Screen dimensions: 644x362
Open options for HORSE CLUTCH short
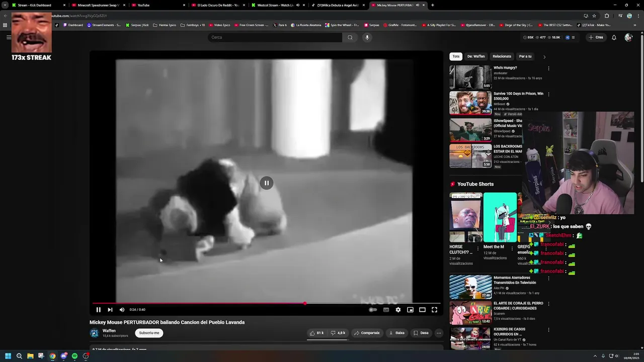pyautogui.click(x=478, y=248)
